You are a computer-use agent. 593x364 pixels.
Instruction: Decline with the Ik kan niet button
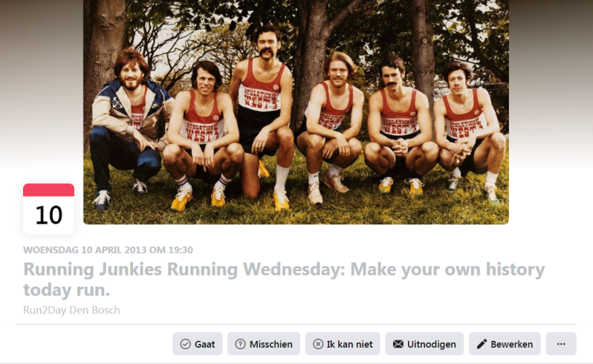click(x=343, y=344)
